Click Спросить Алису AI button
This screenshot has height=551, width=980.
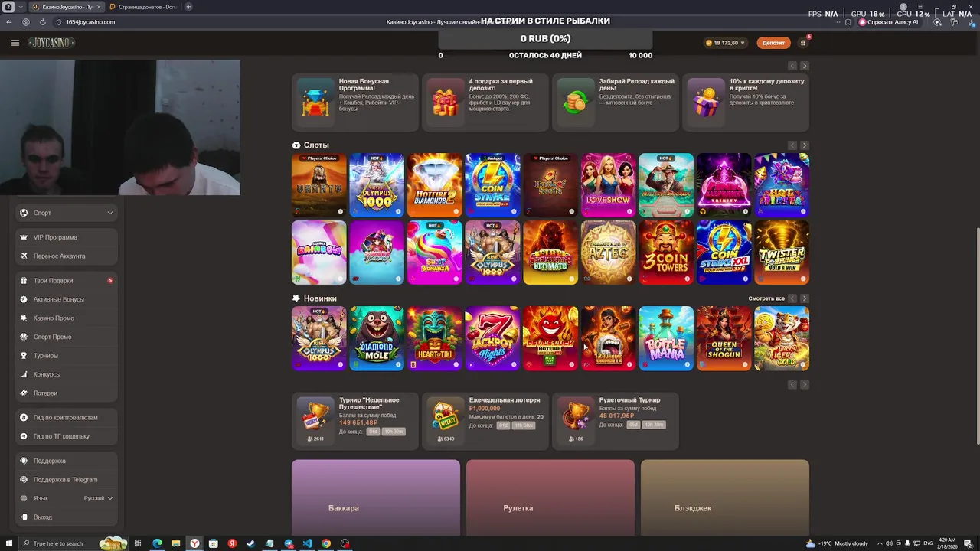click(x=888, y=22)
